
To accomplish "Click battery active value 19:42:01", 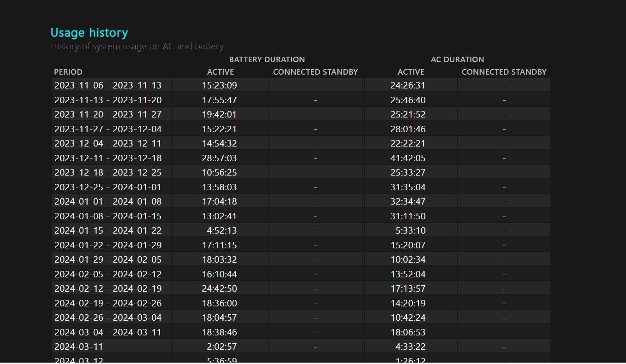I will tap(220, 114).
